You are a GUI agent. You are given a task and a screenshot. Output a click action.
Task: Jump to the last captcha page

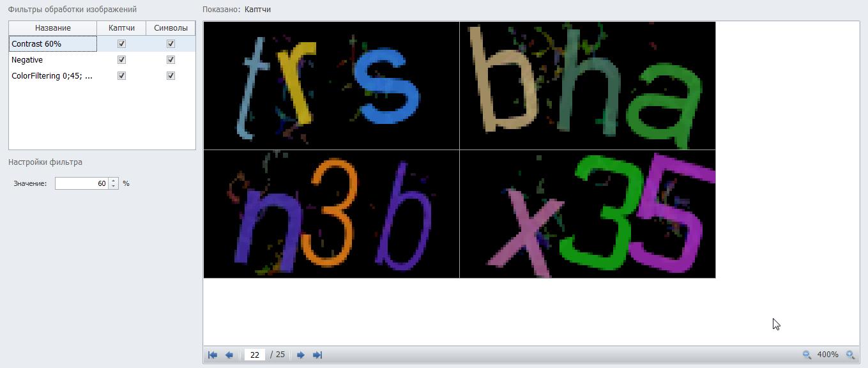coord(317,355)
